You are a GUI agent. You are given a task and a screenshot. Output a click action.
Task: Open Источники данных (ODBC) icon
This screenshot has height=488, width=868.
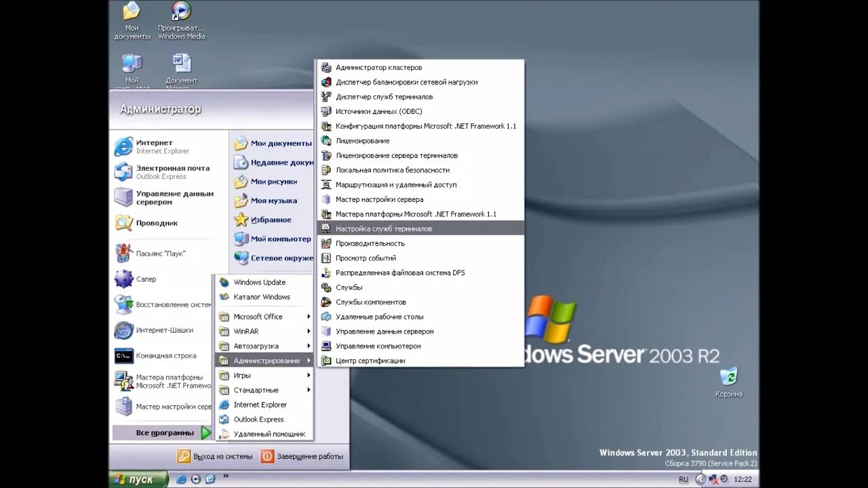[x=325, y=111]
